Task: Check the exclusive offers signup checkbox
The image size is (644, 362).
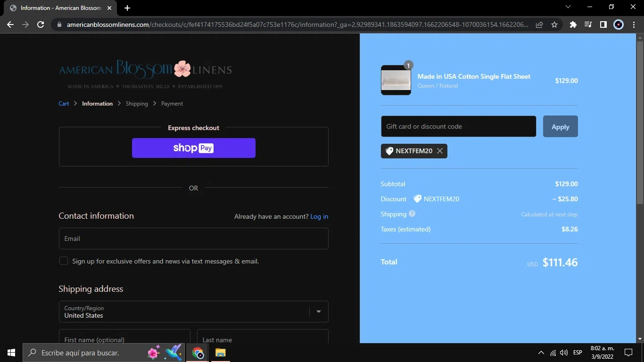Action: click(64, 261)
